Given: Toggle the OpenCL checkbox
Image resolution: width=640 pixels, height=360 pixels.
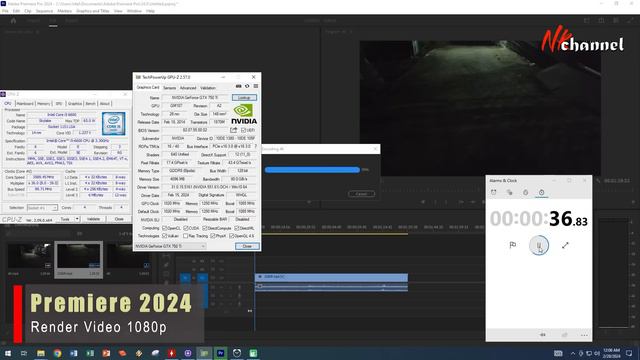Looking at the screenshot, I should coord(164,228).
